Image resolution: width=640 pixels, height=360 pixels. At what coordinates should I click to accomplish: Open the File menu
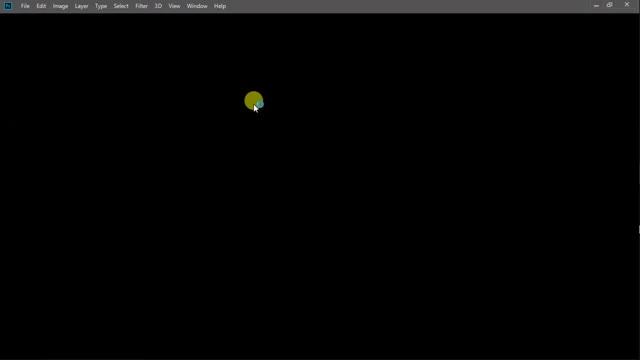click(x=25, y=6)
